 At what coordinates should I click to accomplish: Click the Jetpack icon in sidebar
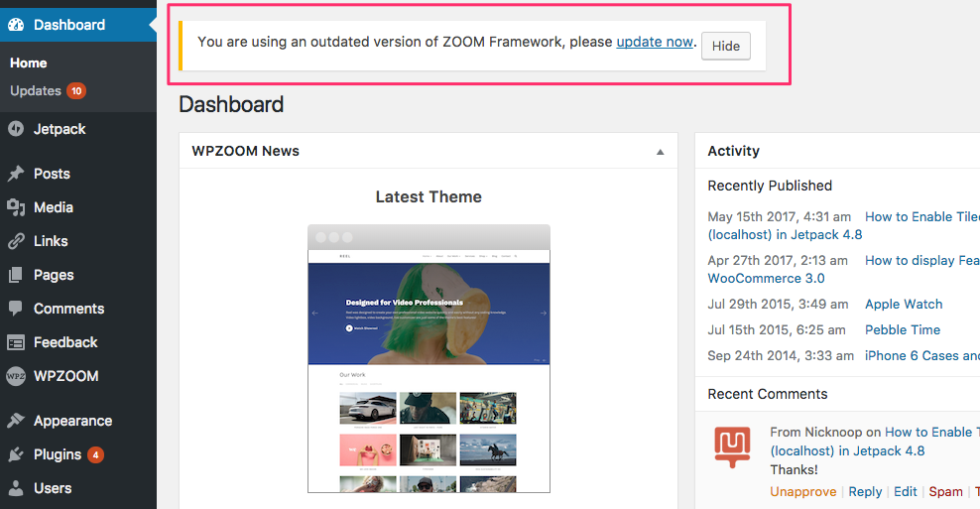pos(16,129)
